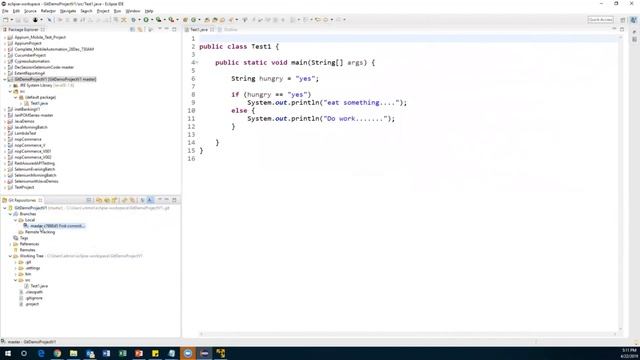Open File Explorer from taskbar
640x360 pixels.
[73, 353]
